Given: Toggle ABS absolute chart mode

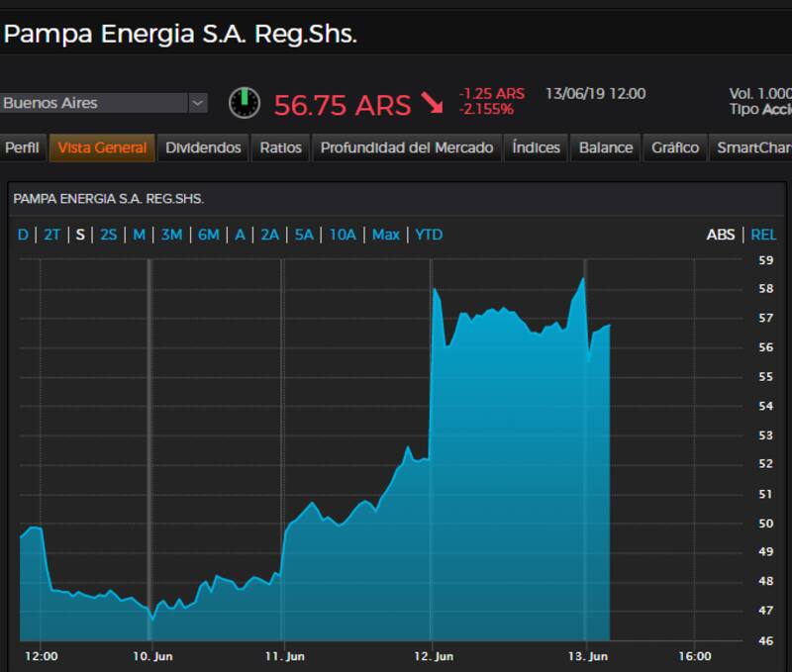Looking at the screenshot, I should click(x=720, y=235).
